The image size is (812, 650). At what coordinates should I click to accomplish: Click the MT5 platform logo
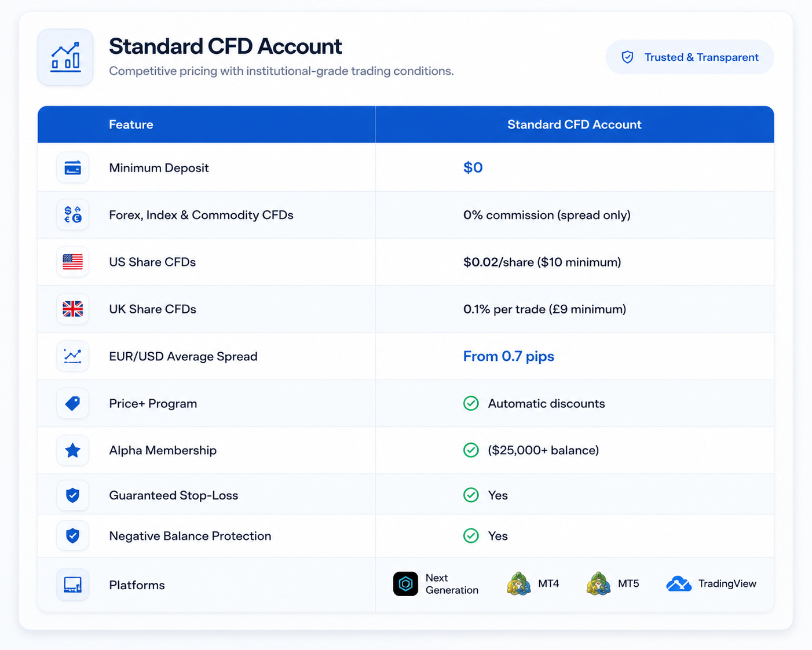(x=598, y=584)
